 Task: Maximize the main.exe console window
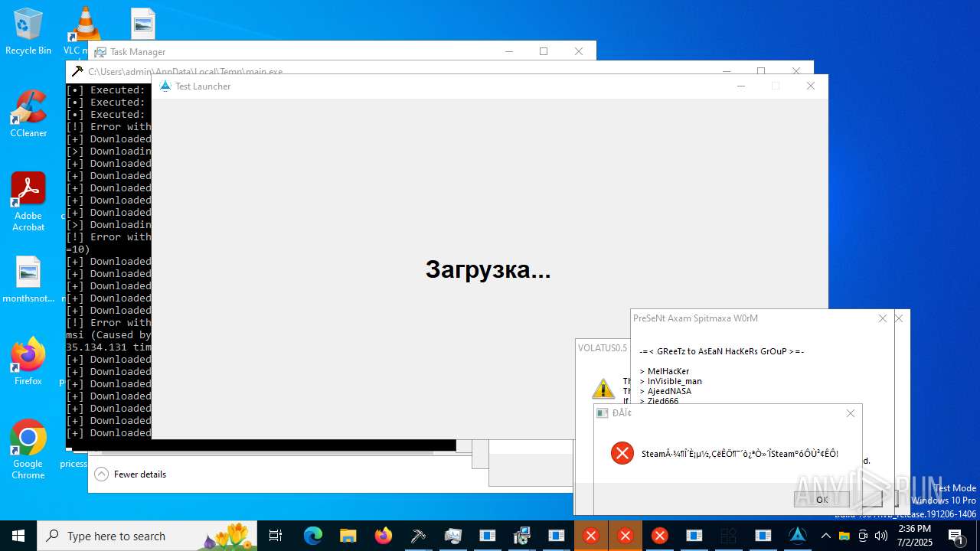(x=761, y=71)
